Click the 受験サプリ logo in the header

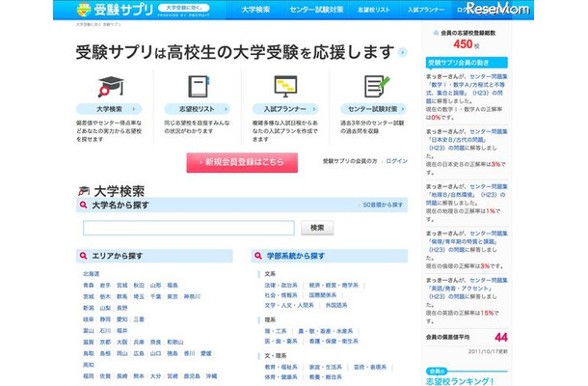tap(115, 10)
